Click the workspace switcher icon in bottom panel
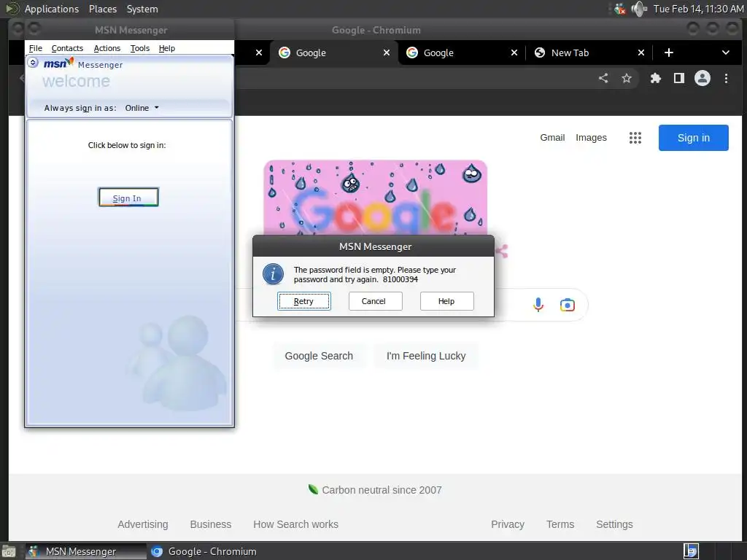 pyautogui.click(x=691, y=551)
